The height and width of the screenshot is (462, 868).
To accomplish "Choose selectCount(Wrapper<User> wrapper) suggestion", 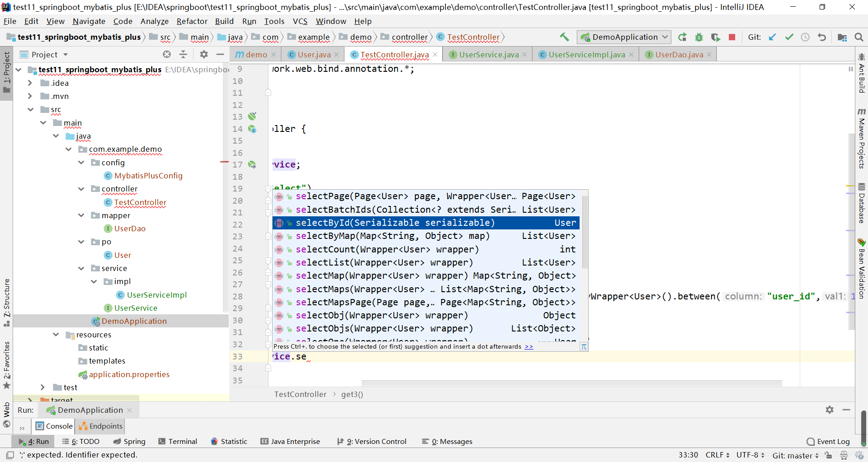I will coord(425,249).
